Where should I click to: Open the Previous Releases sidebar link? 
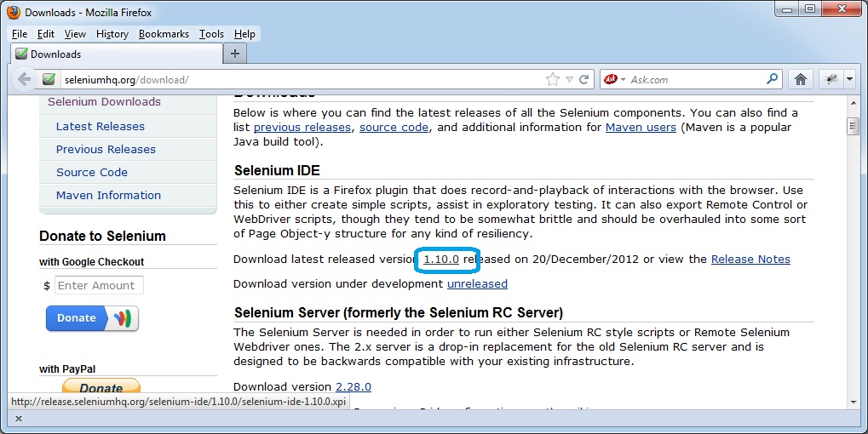point(106,149)
